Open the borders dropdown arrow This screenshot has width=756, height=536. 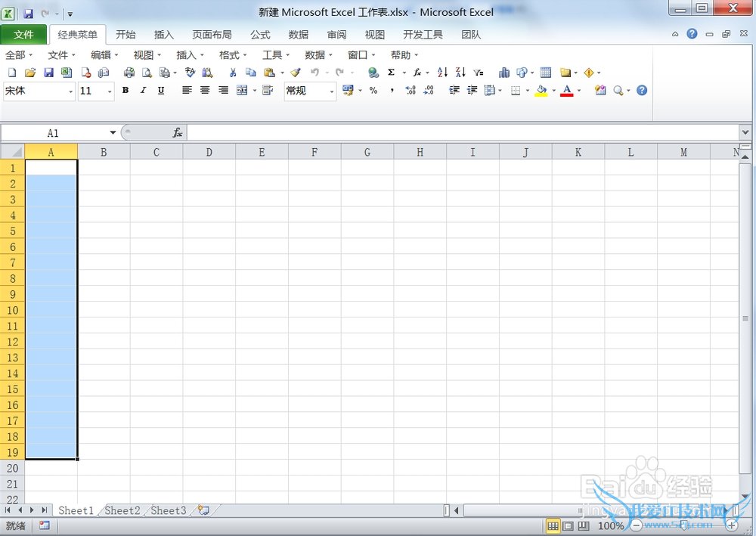tap(528, 90)
